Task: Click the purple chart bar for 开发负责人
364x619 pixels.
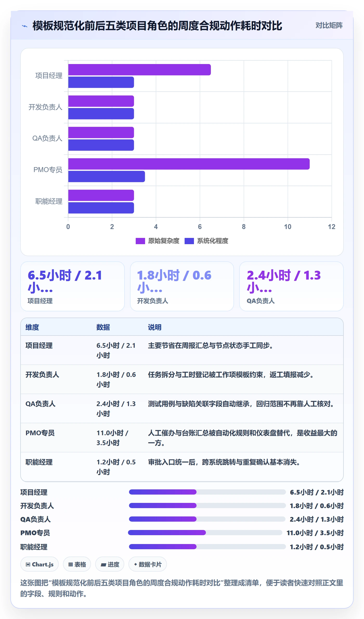Action: (x=101, y=101)
